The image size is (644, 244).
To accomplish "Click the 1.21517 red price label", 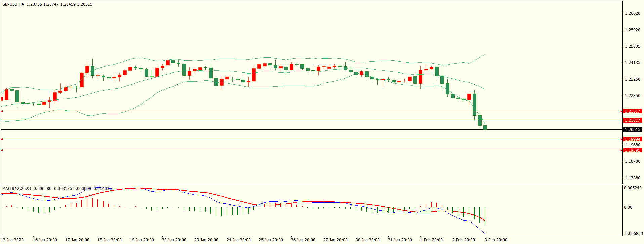I will [x=632, y=111].
